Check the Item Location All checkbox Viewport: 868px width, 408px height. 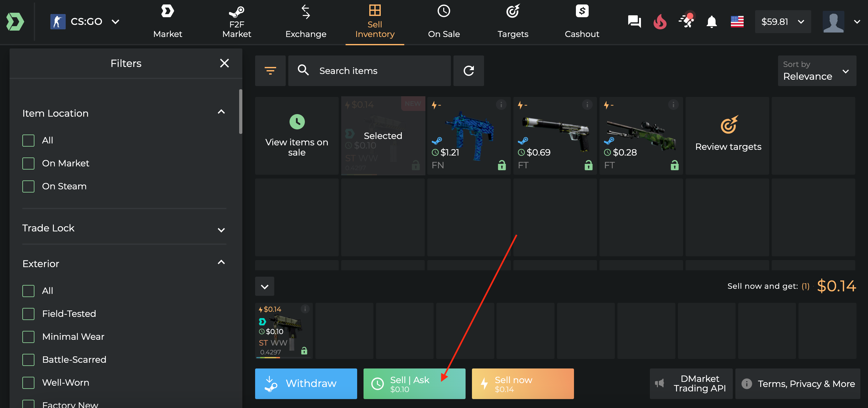28,141
